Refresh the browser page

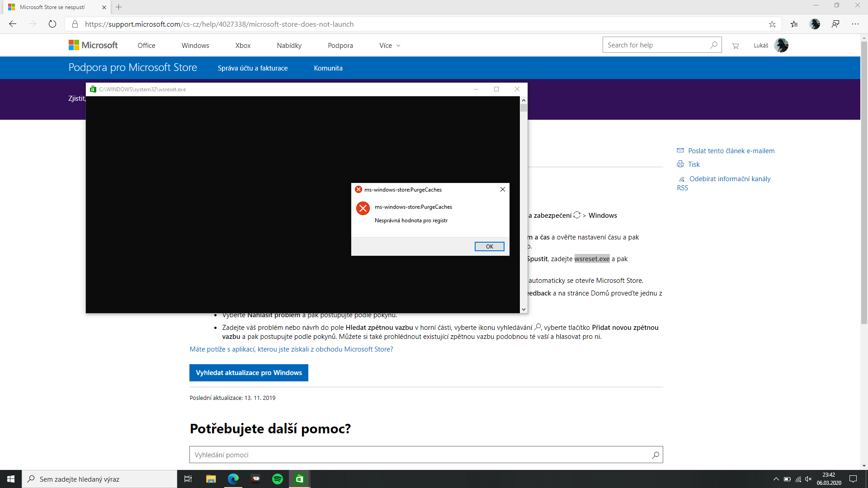tap(52, 24)
